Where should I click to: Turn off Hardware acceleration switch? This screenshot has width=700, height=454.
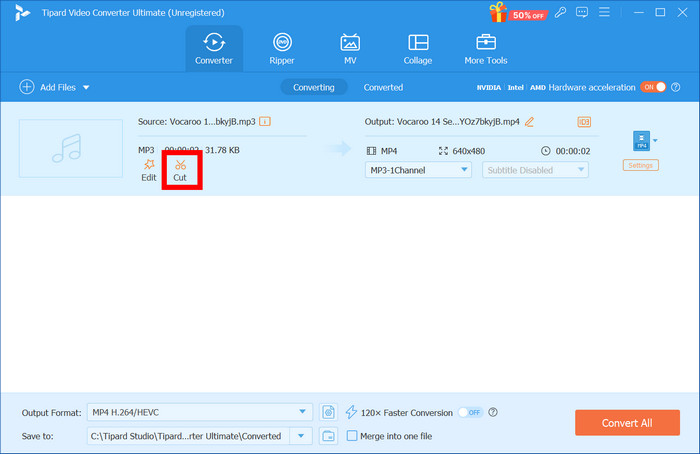pyautogui.click(x=654, y=87)
